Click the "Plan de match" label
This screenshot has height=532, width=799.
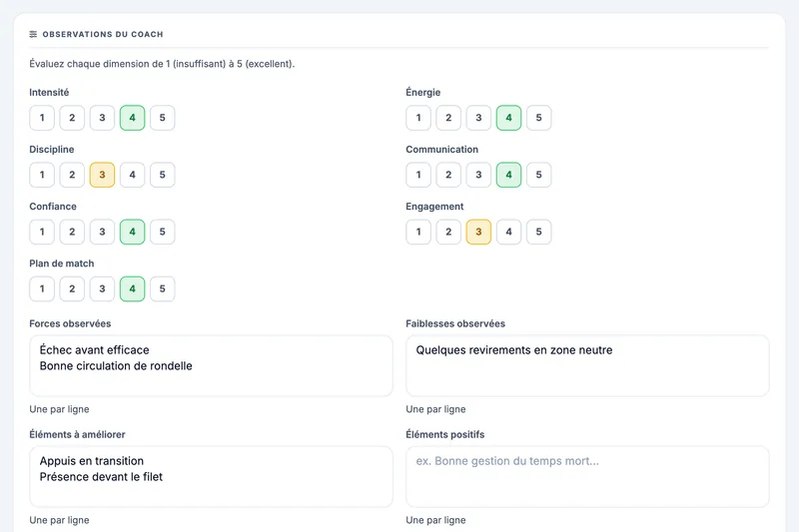[62, 264]
